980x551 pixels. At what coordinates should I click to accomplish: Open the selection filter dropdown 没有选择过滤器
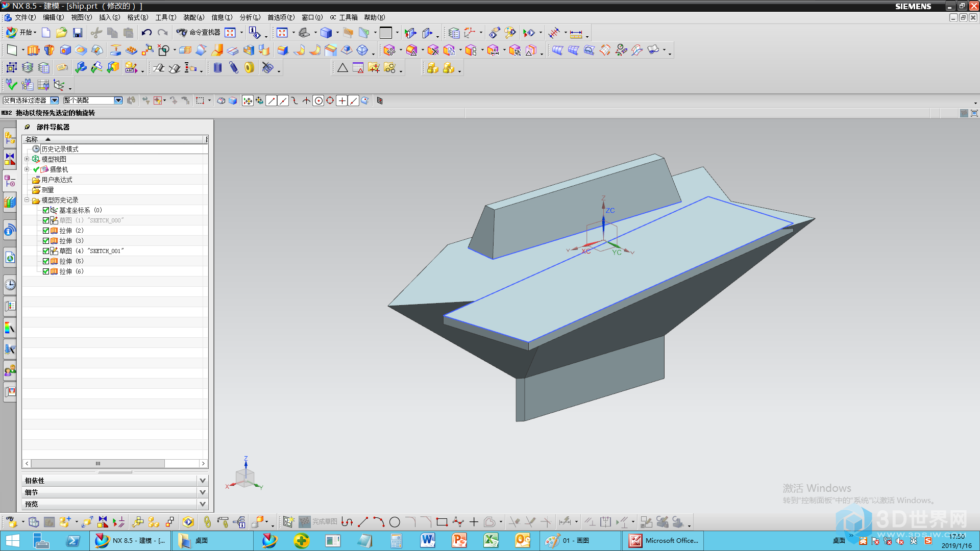[x=55, y=101]
